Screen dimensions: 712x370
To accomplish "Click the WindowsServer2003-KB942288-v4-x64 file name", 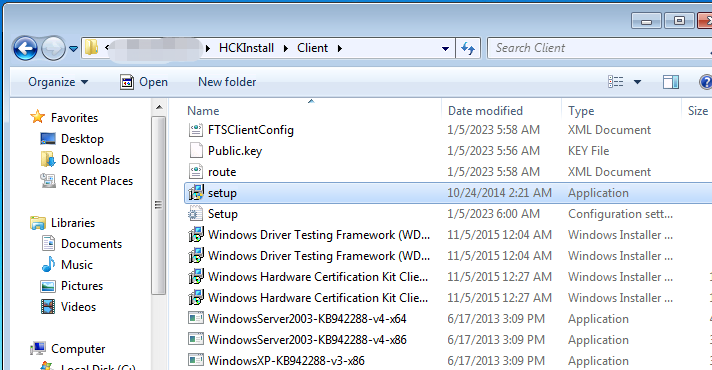I will coord(307,319).
